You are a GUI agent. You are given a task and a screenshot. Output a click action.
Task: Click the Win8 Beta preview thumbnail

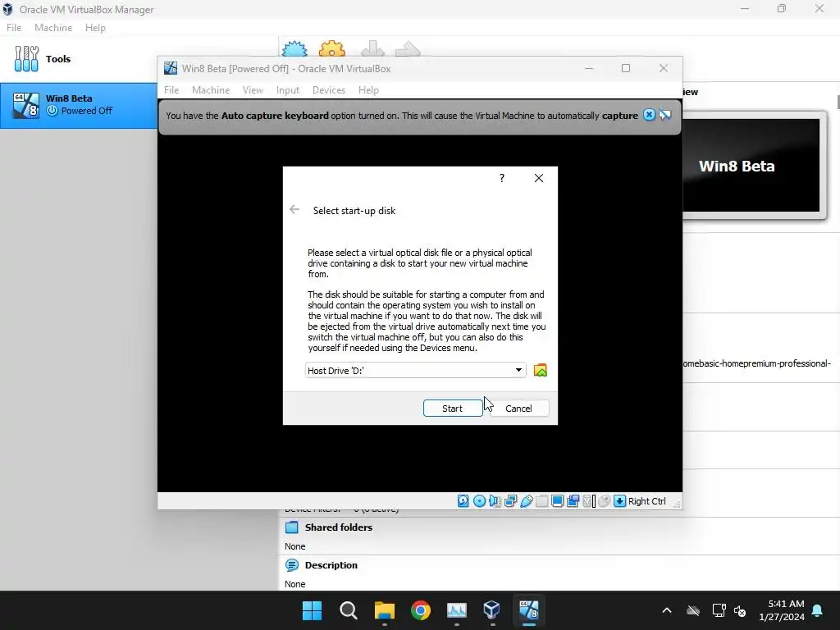pos(751,166)
